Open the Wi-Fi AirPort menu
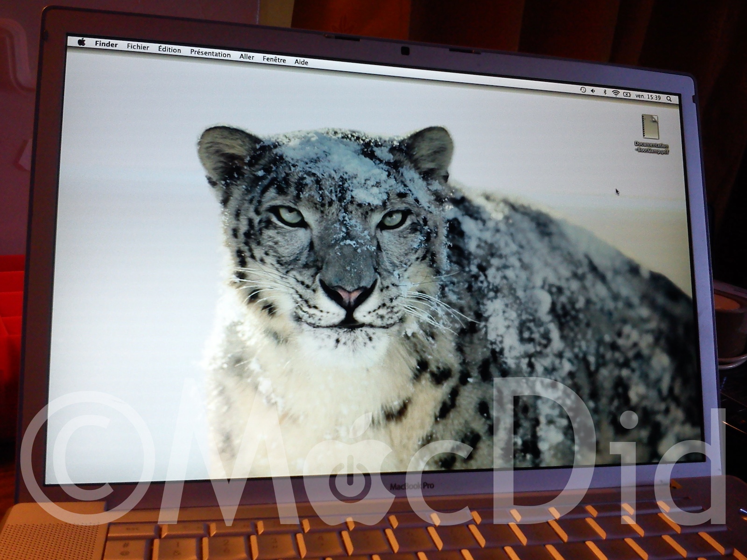This screenshot has height=560, width=747. tap(616, 93)
